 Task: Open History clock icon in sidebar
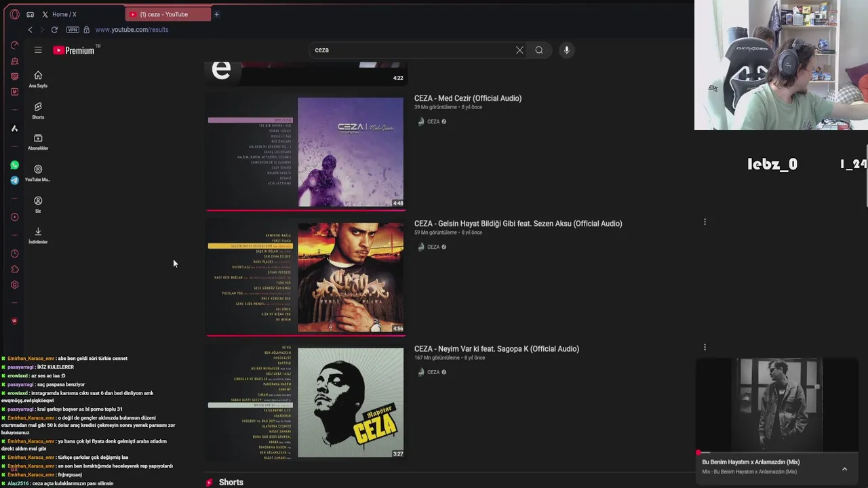[14, 253]
